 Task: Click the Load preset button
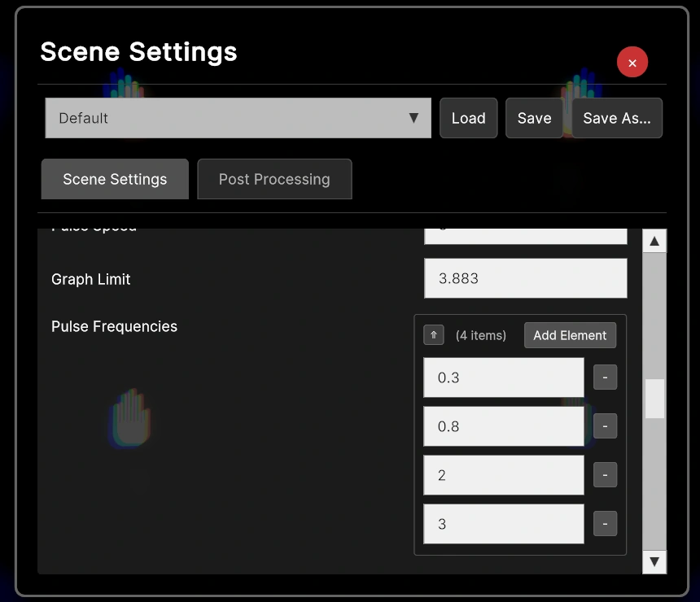click(468, 118)
